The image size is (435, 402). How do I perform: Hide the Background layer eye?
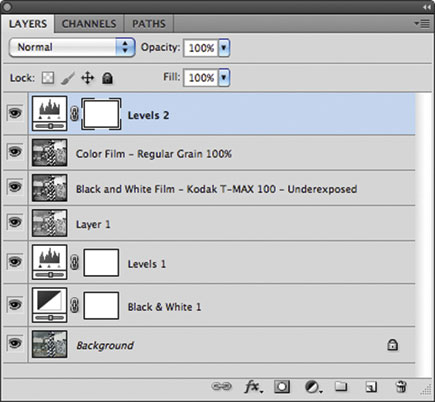click(x=15, y=343)
